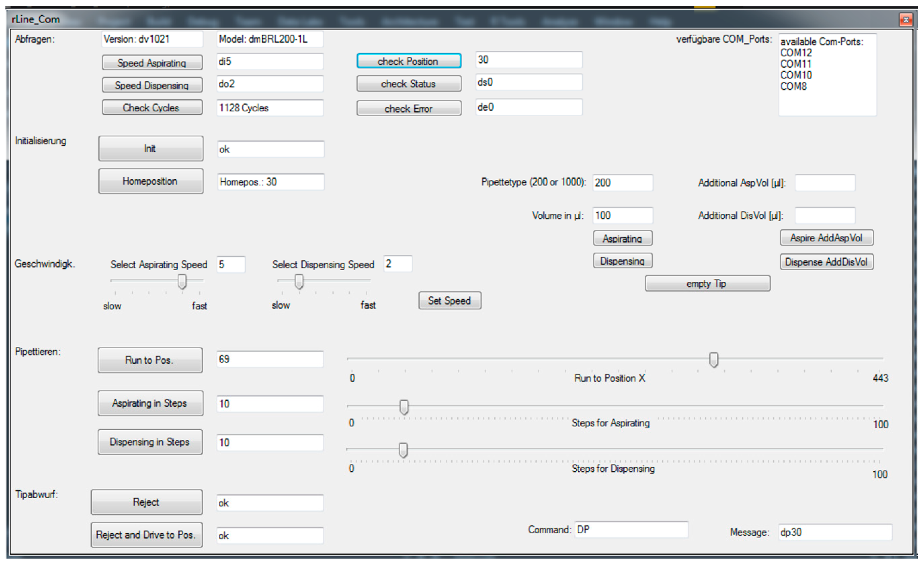
Task: Click the empty Tip button
Action: [707, 284]
